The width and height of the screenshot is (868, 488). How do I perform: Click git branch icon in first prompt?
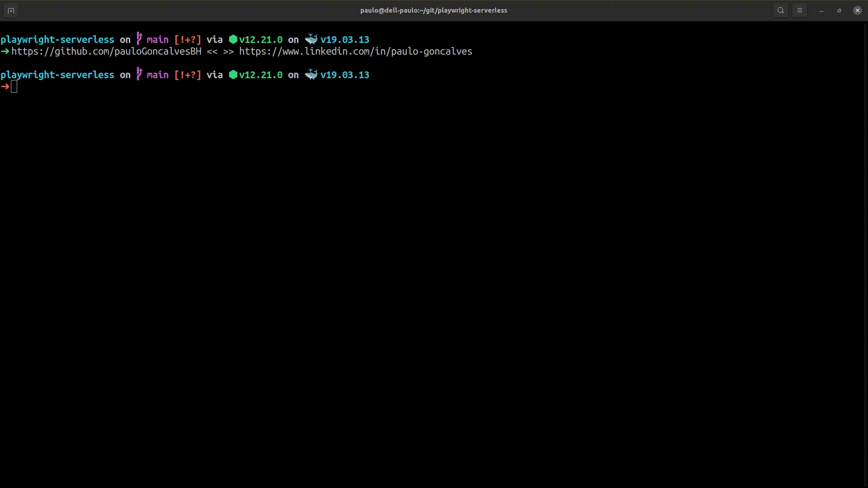(139, 39)
